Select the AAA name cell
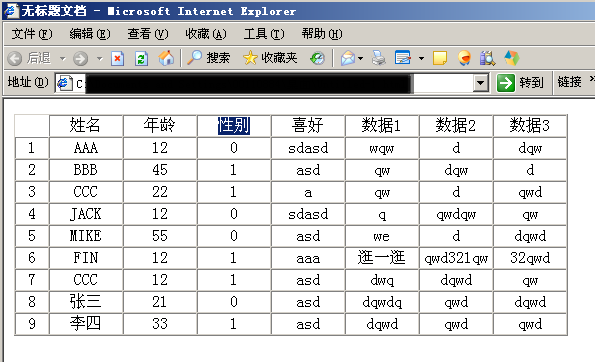This screenshot has height=362, width=595. click(x=86, y=148)
